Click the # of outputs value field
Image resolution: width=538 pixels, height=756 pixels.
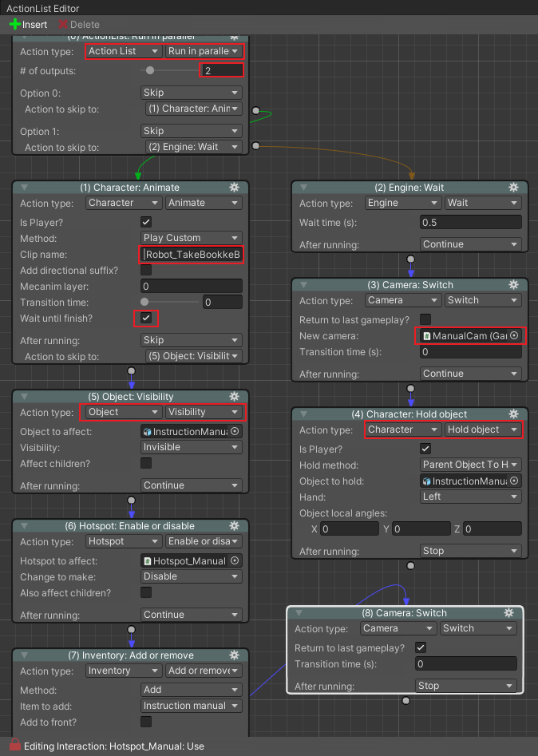222,70
